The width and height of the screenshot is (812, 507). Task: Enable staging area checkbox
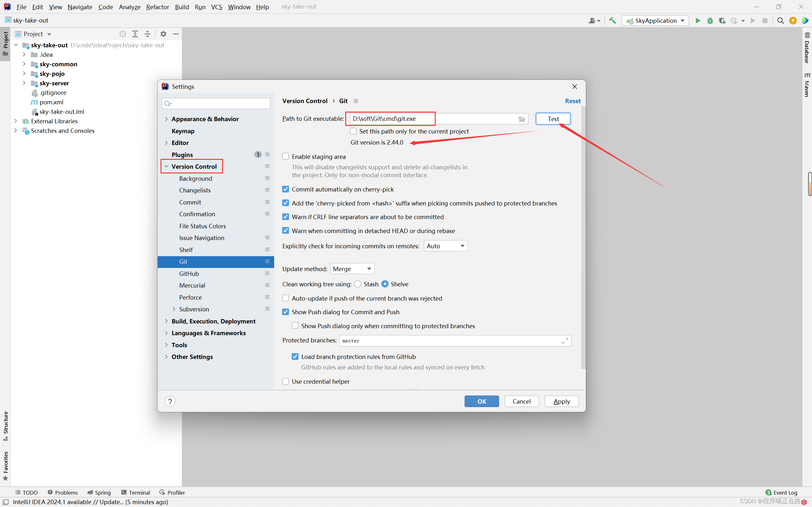286,156
